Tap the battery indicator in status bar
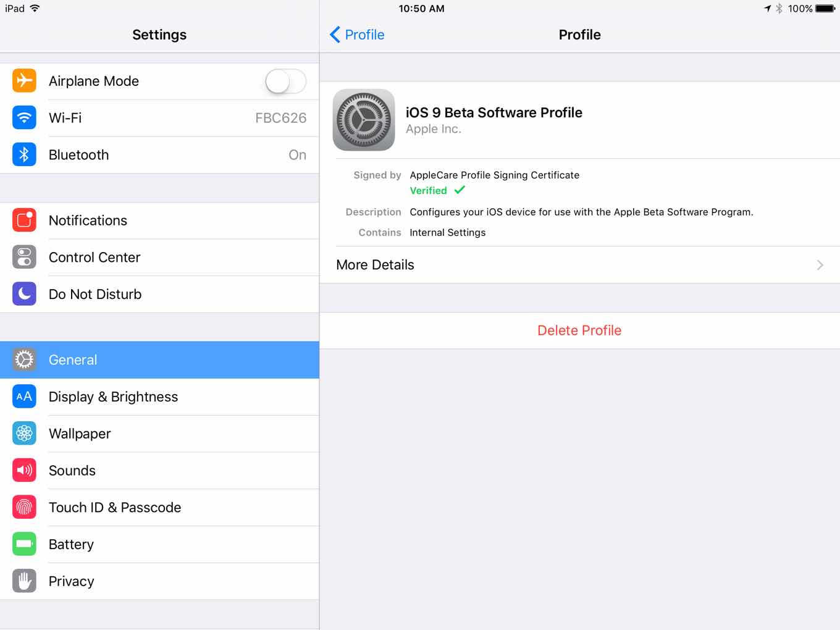Viewport: 840px width, 630px height. (x=825, y=9)
